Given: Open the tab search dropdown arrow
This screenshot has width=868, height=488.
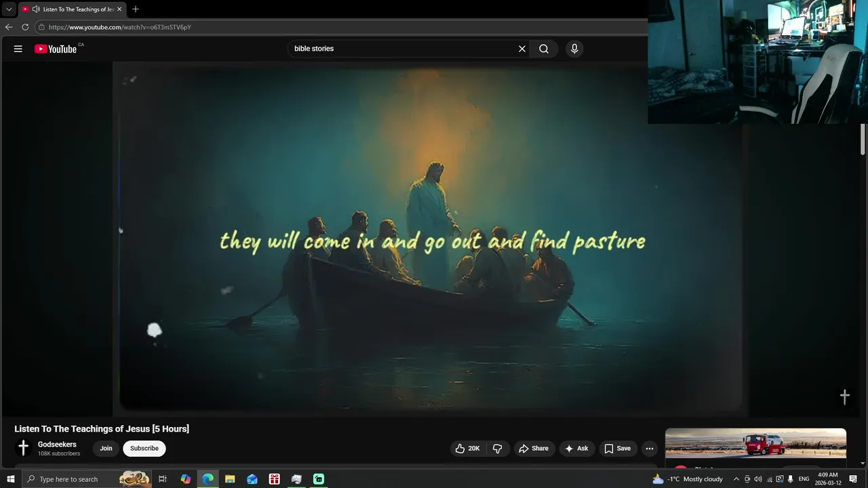Looking at the screenshot, I should click(9, 9).
